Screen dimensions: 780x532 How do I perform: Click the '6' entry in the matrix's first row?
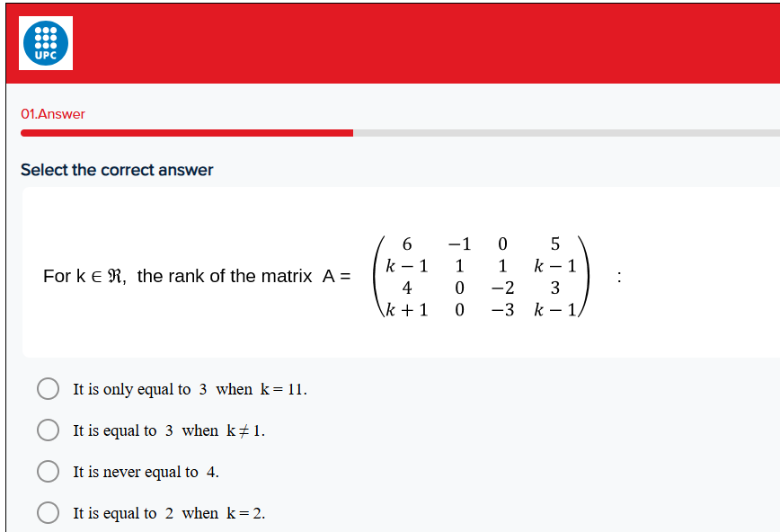(x=407, y=244)
